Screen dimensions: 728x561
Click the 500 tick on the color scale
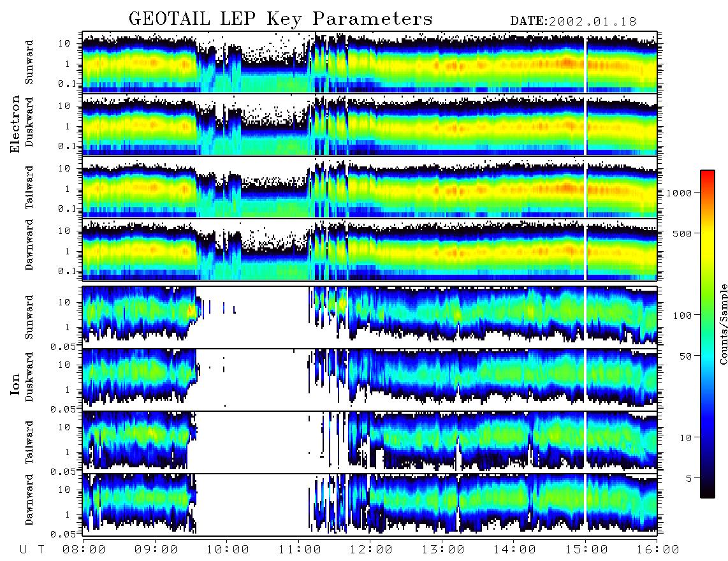pyautogui.click(x=683, y=233)
